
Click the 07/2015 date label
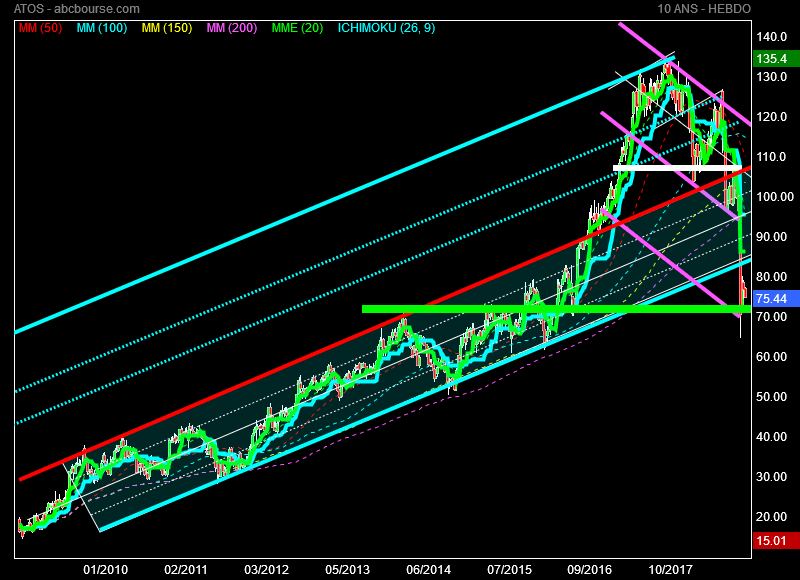[x=509, y=570]
